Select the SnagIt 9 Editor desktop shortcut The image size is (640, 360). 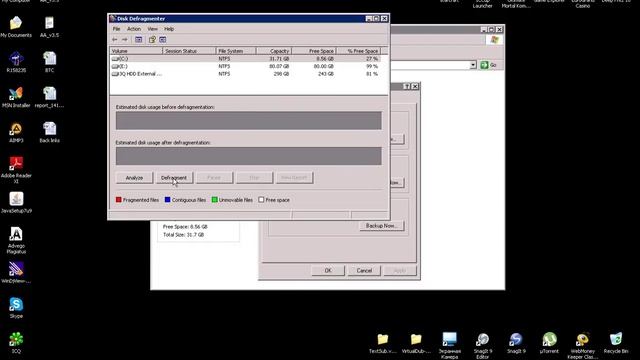(x=482, y=346)
